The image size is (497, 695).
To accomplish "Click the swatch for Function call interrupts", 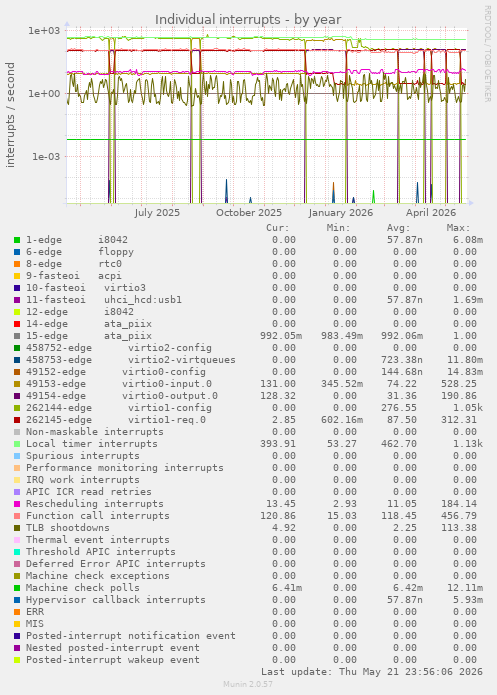I will click(17, 516).
